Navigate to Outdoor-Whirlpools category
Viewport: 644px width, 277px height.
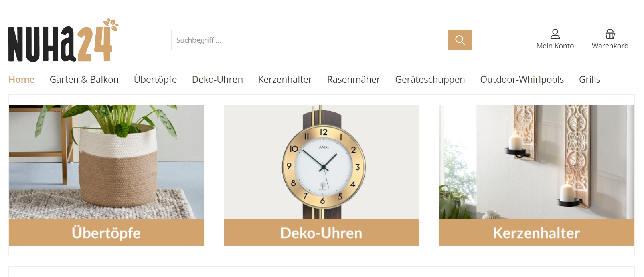[x=522, y=80]
